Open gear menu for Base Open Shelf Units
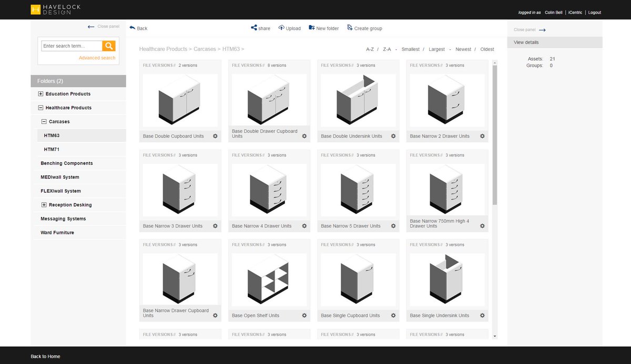This screenshot has width=631, height=364. pos(304,316)
